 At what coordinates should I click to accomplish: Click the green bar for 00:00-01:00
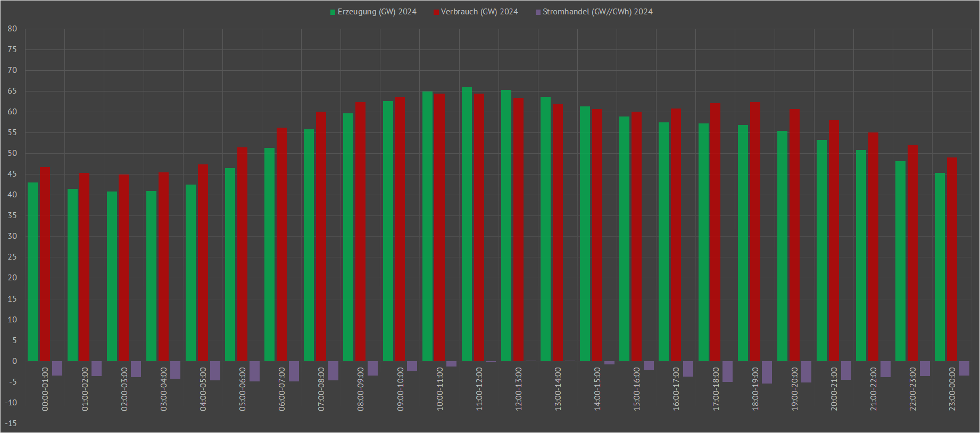(33, 271)
